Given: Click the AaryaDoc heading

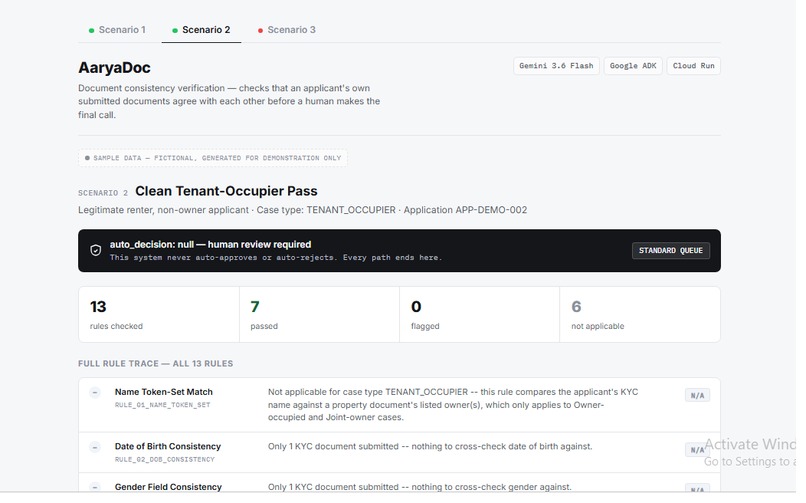Looking at the screenshot, I should [x=114, y=68].
